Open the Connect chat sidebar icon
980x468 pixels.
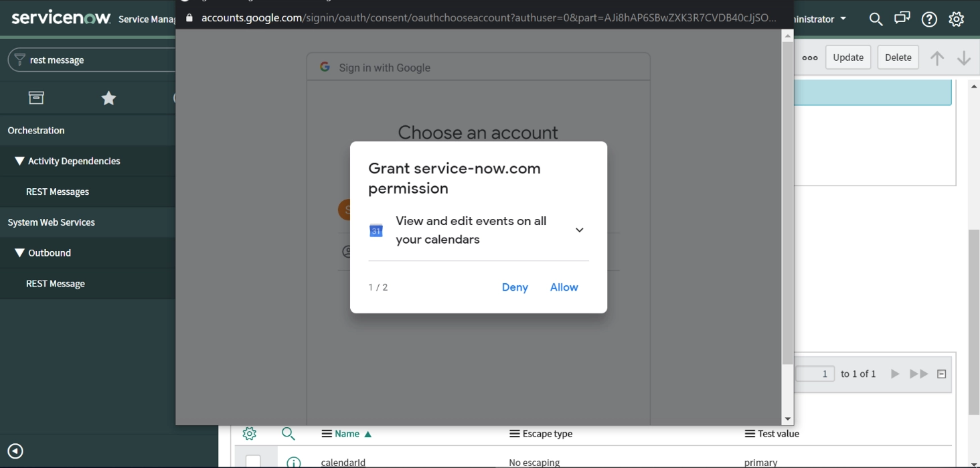point(902,19)
